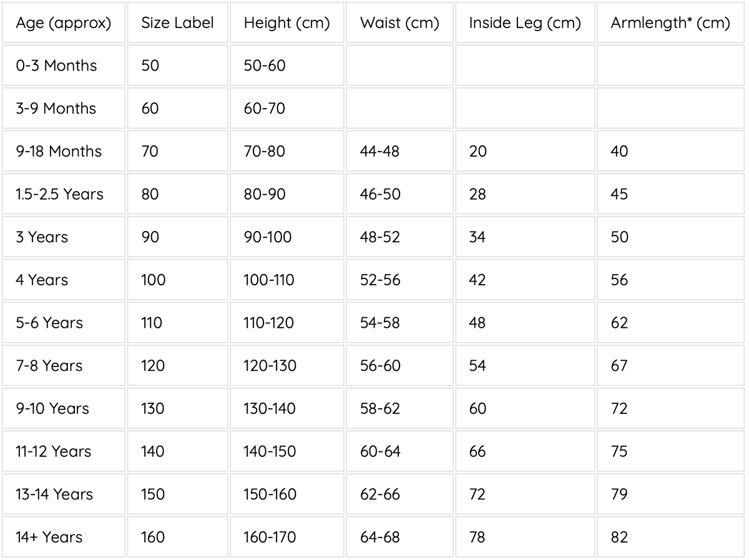Viewport: 749px width, 560px height.
Task: Select the Waist (cm) header cell
Action: (x=399, y=22)
